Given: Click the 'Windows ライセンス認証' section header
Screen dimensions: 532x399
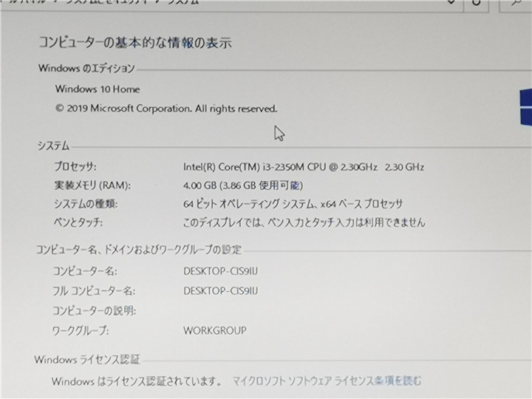Looking at the screenshot, I should click(x=87, y=359).
